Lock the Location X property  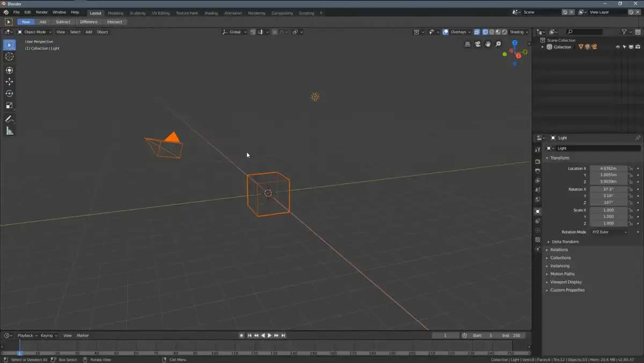[x=631, y=169]
